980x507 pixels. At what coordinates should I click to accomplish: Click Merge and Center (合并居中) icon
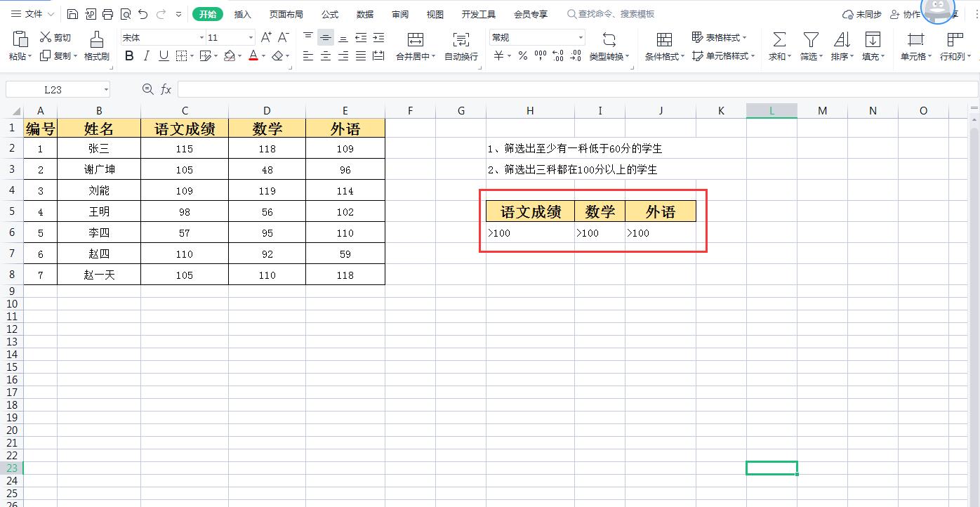416,40
